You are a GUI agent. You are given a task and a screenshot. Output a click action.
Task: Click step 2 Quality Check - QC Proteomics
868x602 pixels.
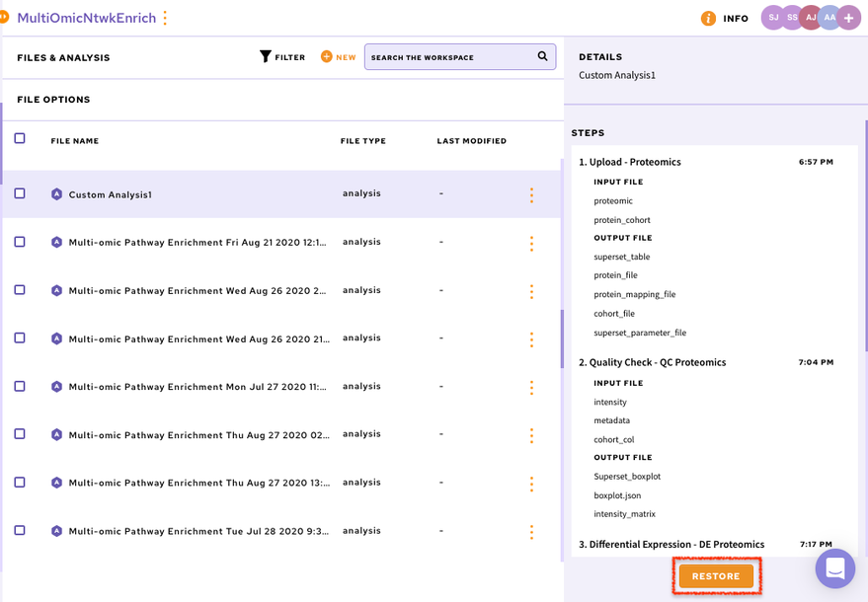pos(652,362)
